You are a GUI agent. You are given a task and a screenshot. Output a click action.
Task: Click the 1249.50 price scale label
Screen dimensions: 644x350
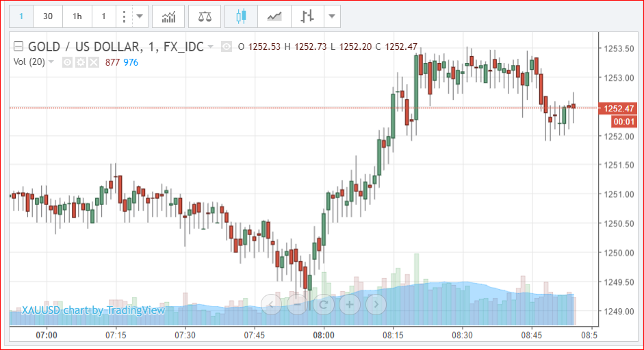pos(619,282)
